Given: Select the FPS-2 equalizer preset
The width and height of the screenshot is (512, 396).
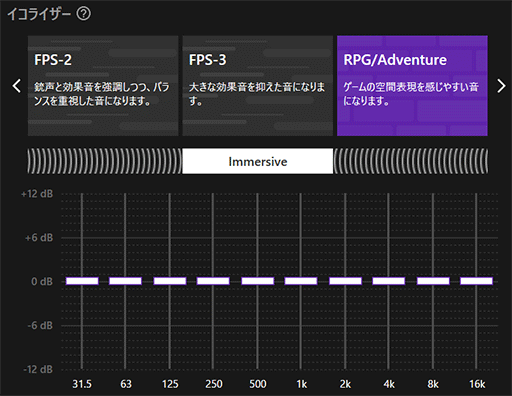Looking at the screenshot, I should [103, 86].
